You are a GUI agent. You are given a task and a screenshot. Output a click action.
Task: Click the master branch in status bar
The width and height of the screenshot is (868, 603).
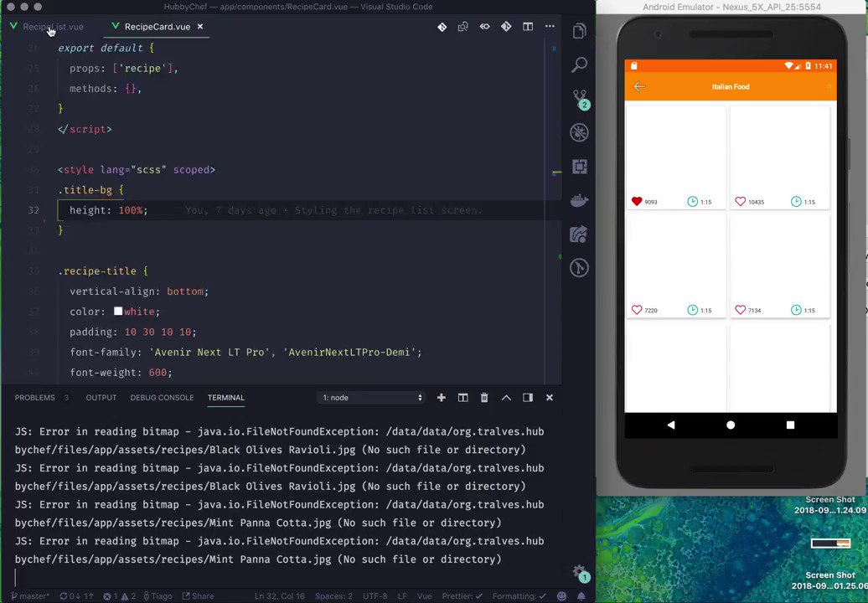(30, 596)
